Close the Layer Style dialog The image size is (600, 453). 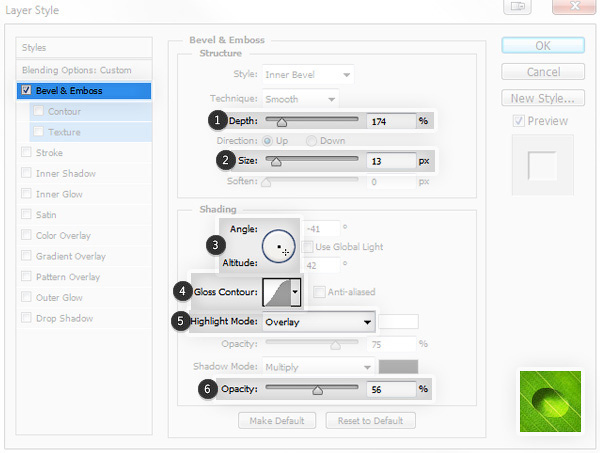(x=574, y=7)
